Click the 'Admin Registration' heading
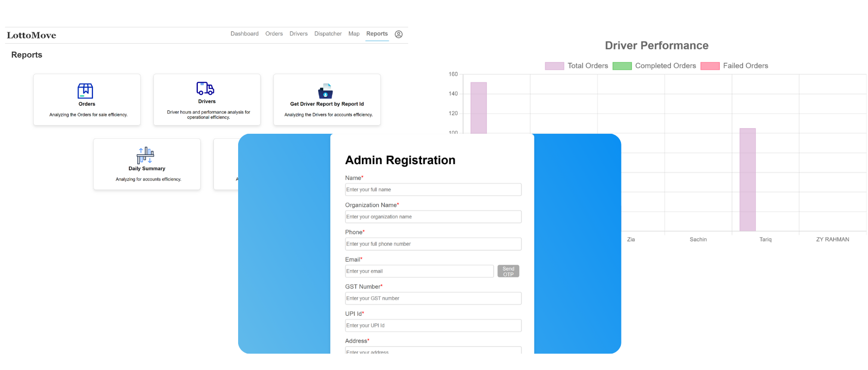The height and width of the screenshot is (370, 868). click(400, 160)
